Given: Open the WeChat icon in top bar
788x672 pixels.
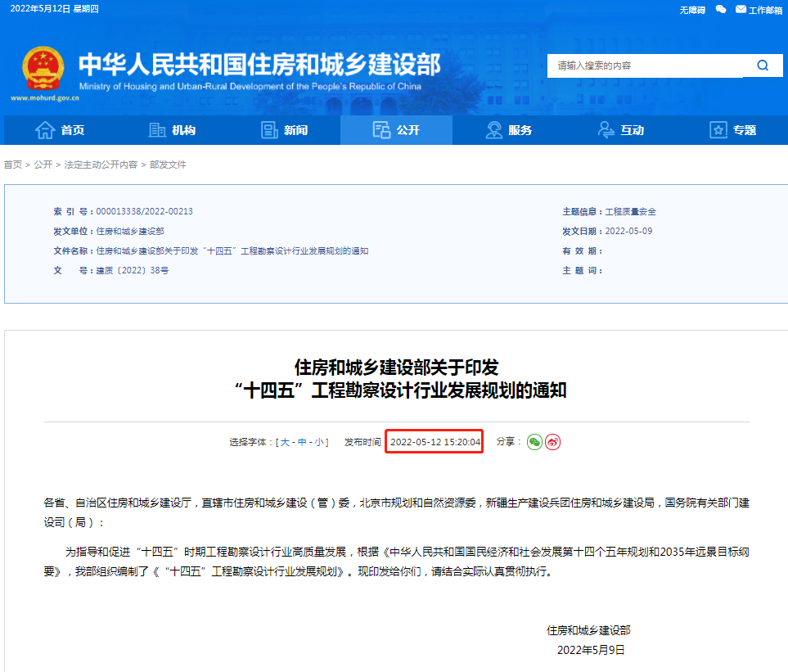Looking at the screenshot, I should click(x=721, y=10).
